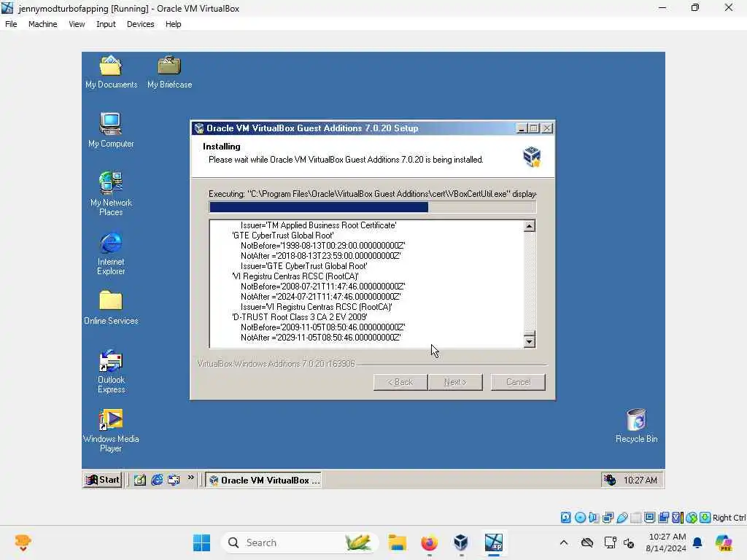Open the Copilot icon in host tray
This screenshot has height=560, width=747.
pos(724,542)
